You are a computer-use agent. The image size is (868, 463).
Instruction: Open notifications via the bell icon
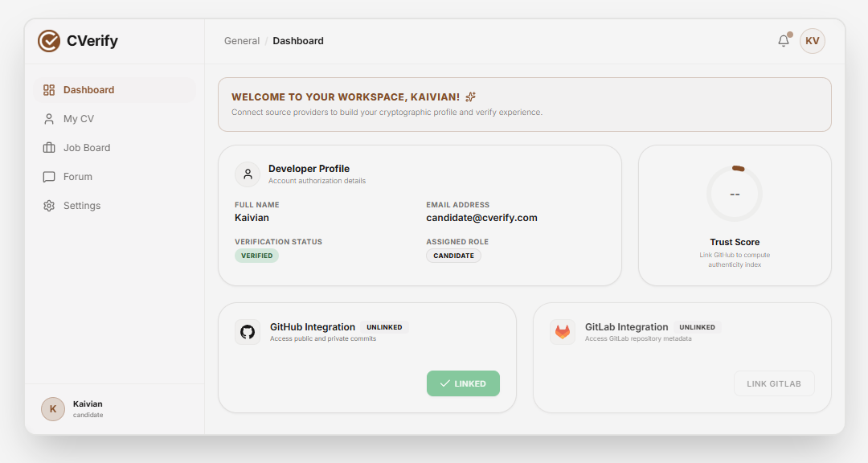coord(784,40)
